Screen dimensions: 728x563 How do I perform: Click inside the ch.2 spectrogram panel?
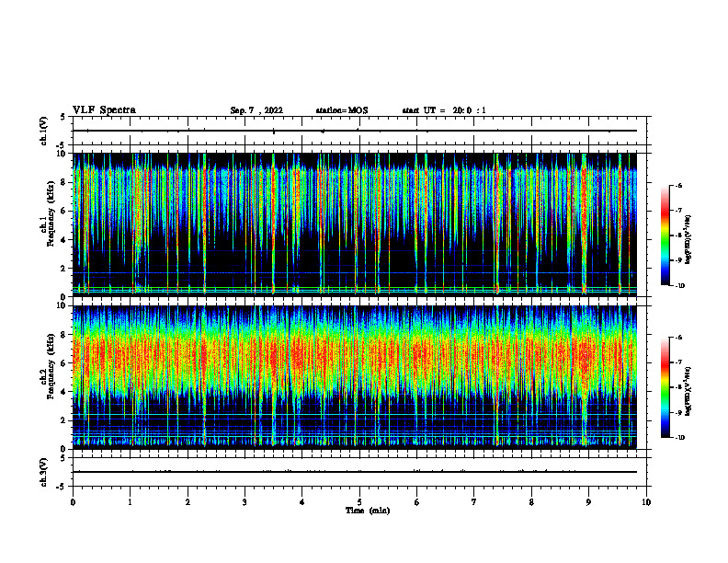click(355, 377)
